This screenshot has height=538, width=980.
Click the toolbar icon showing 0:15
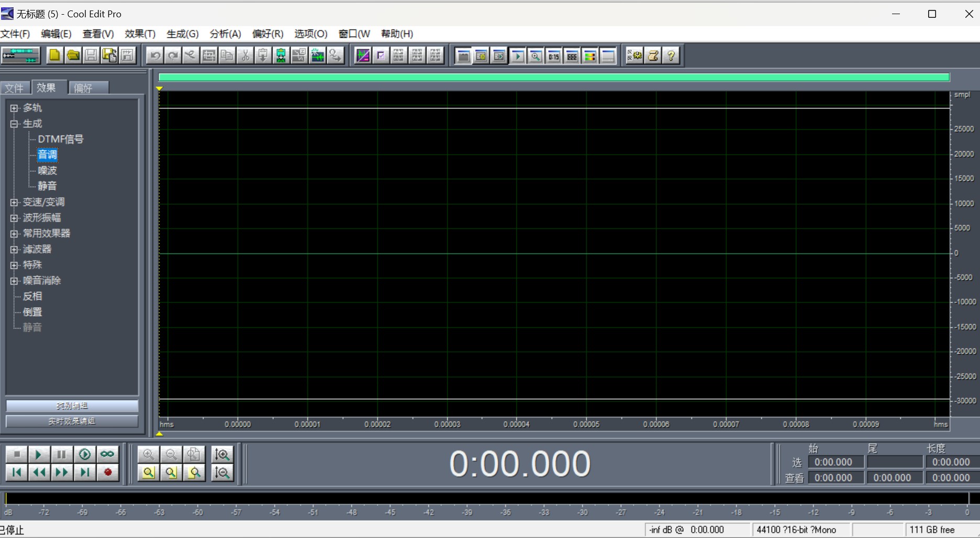tap(553, 56)
